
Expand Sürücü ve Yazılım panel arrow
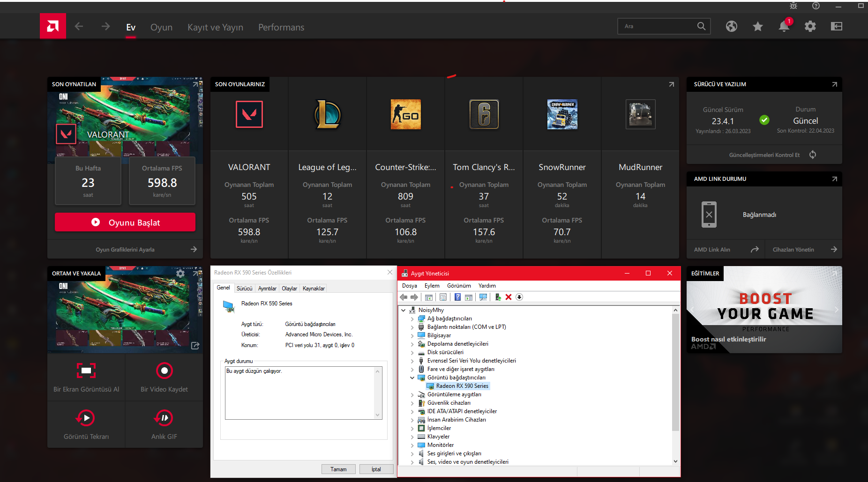tap(834, 84)
